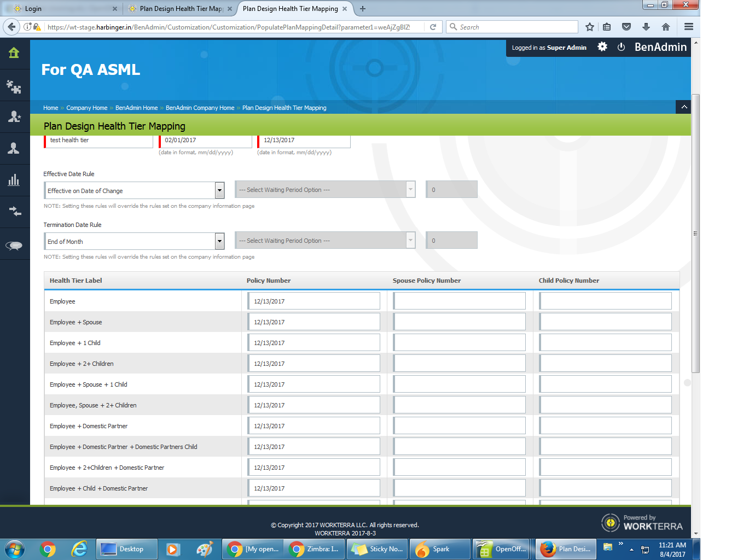Open Firefox bookmarks list icon
The height and width of the screenshot is (560, 743).
607,27
